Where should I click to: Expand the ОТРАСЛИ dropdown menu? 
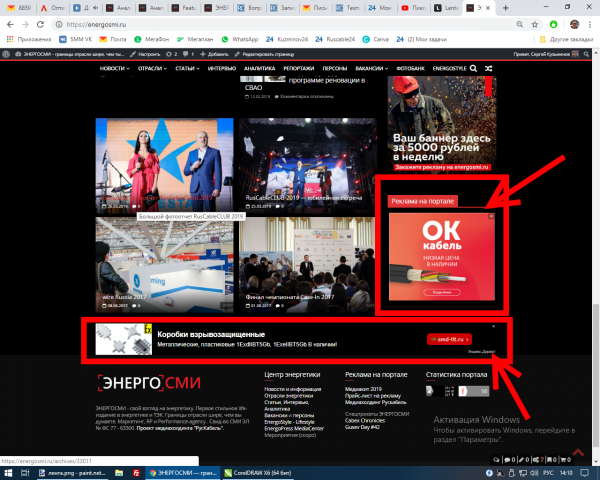152,69
